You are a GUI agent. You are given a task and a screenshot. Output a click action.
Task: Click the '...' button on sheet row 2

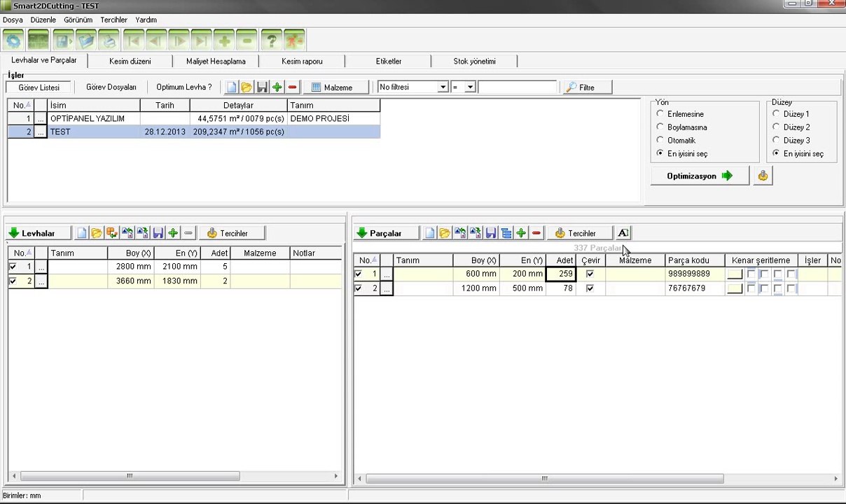pyautogui.click(x=41, y=281)
